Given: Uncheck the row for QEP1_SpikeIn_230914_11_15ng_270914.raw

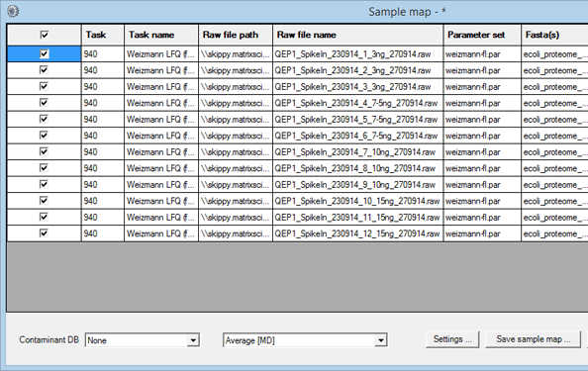Looking at the screenshot, I should [44, 217].
